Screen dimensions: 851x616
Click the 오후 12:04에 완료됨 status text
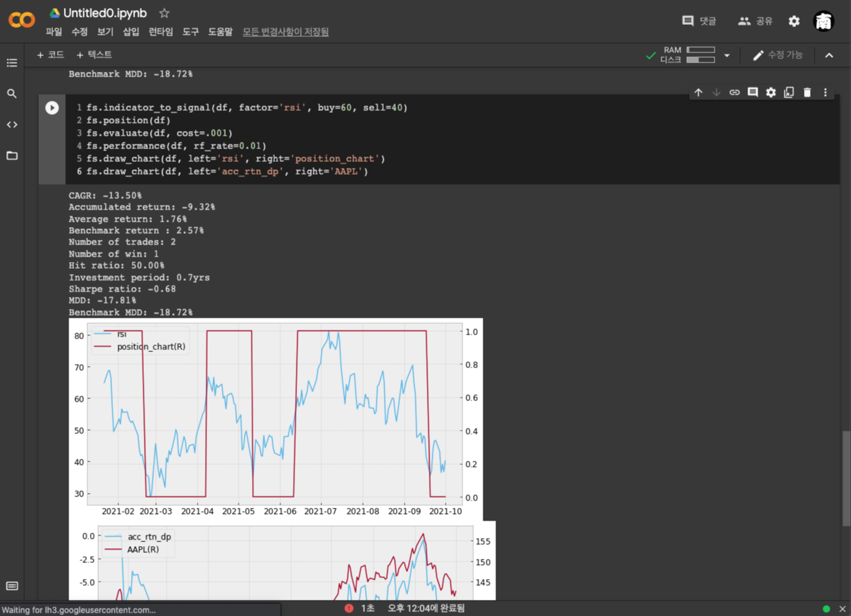coord(426,609)
